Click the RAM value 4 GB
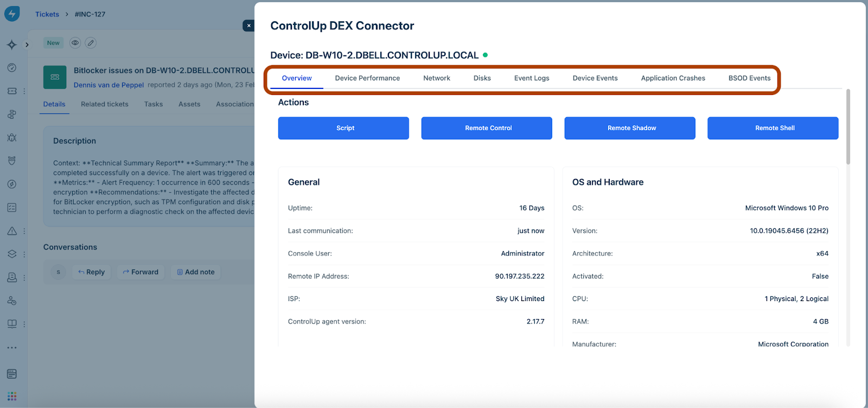Viewport: 868px width, 408px height. 821,322
